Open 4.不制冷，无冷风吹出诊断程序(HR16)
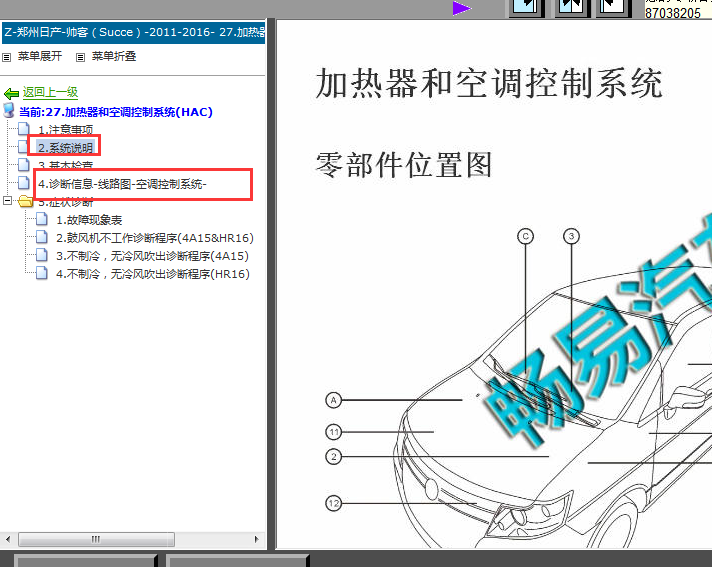Viewport: 712px width, 567px height. click(153, 274)
